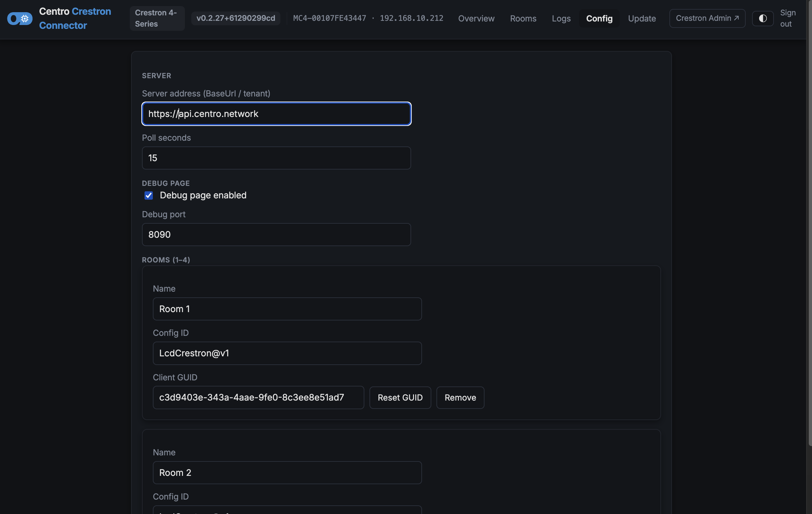
Task: Edit the LcdCrestron@v1 Config ID field
Action: pyautogui.click(x=287, y=353)
